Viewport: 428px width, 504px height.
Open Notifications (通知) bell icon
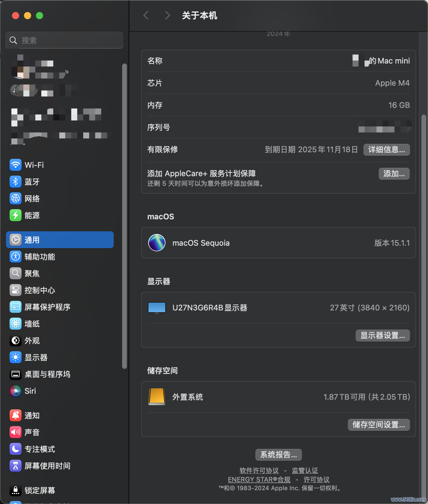pos(16,415)
